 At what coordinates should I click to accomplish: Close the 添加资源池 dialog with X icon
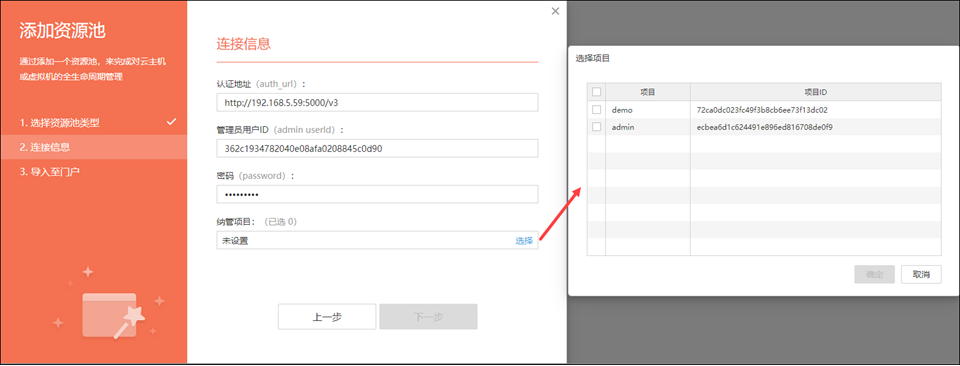click(555, 11)
